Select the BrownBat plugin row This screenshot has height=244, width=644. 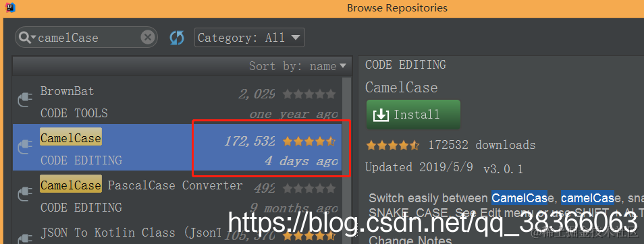pyautogui.click(x=178, y=100)
